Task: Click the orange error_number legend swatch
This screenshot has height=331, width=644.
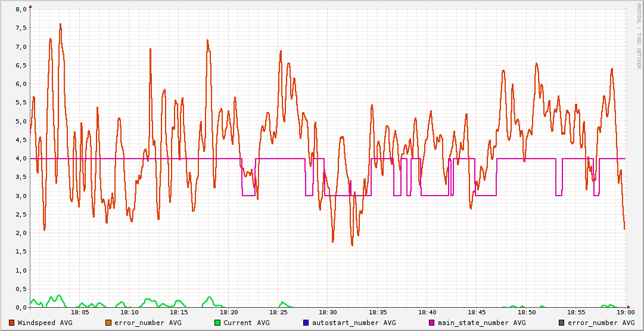Action: coord(108,323)
